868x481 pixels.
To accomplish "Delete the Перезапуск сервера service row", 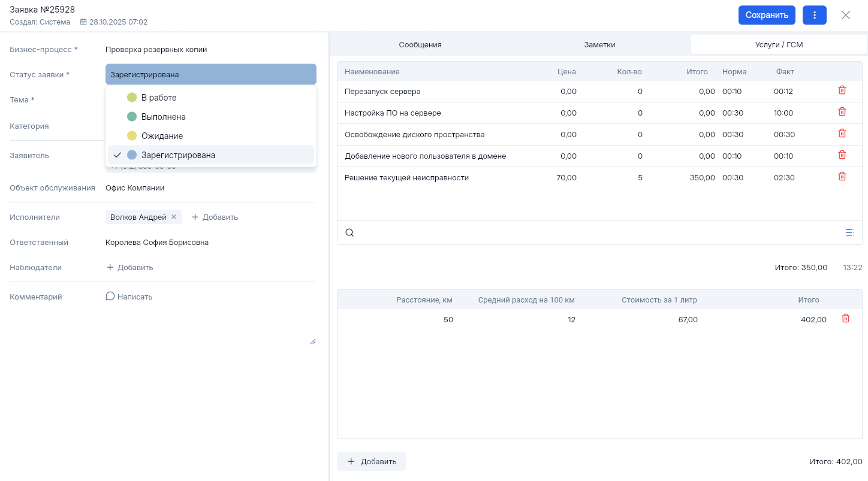I will click(x=842, y=90).
